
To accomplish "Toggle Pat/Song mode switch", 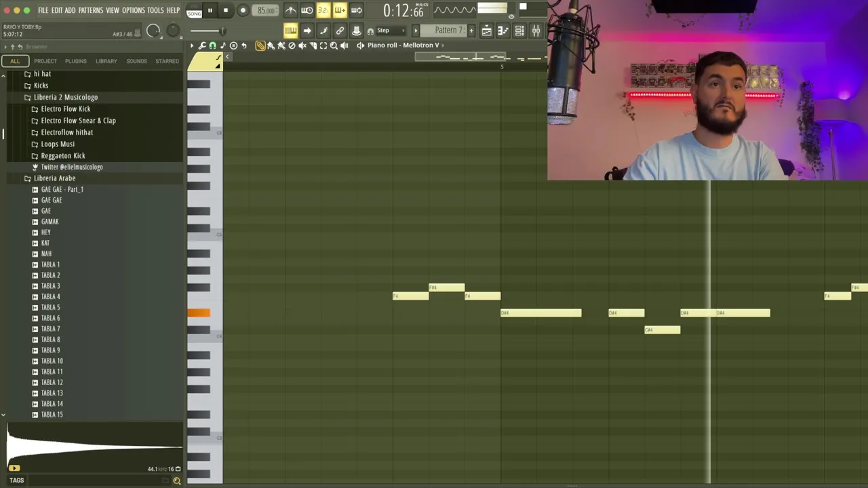I will (x=194, y=10).
